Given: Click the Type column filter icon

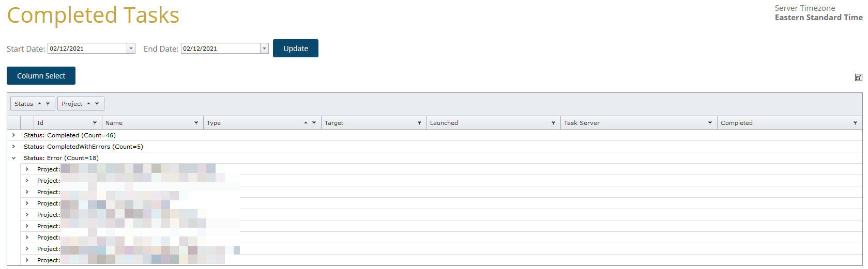Looking at the screenshot, I should click(314, 123).
